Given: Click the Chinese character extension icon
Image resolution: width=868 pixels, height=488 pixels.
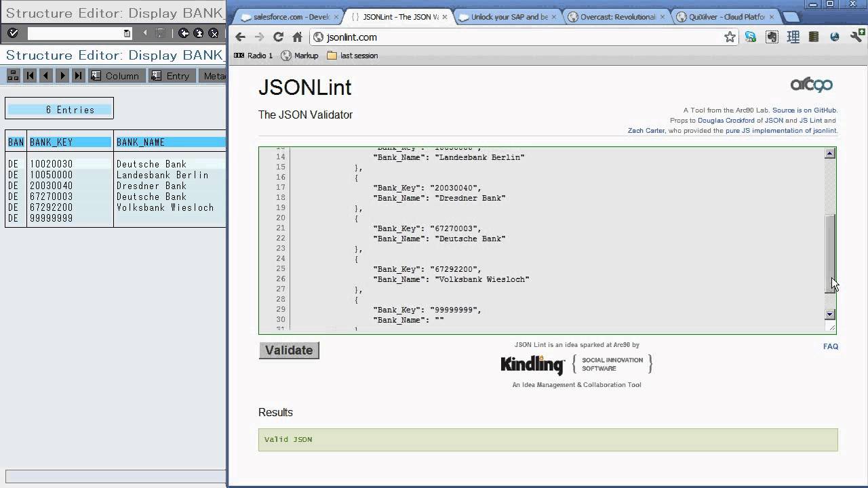Looking at the screenshot, I should pos(793,37).
